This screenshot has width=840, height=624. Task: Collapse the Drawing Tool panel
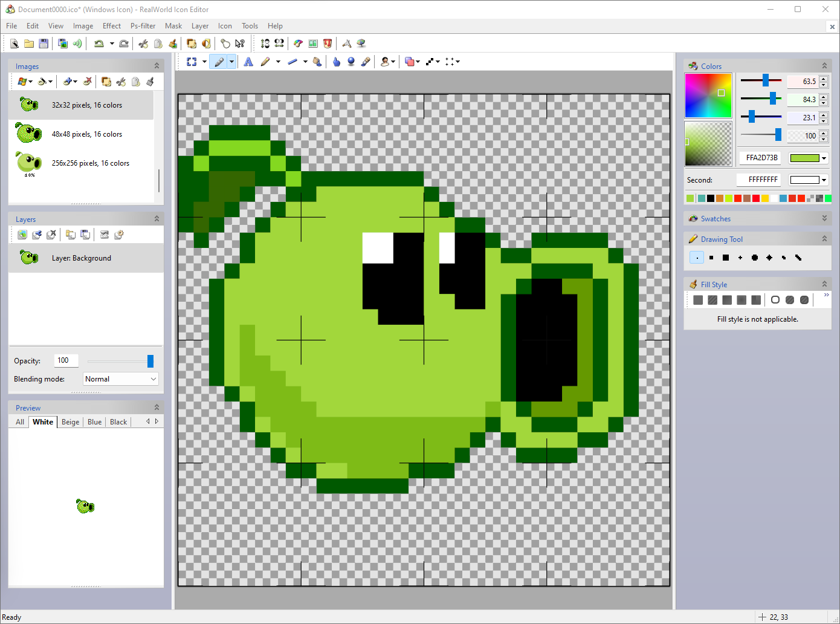pos(824,239)
